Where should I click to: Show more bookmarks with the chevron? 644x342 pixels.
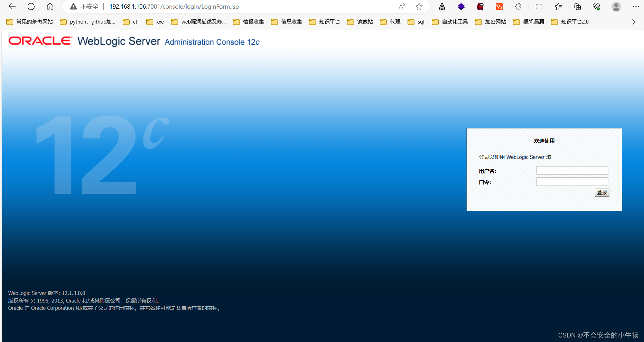pos(634,22)
